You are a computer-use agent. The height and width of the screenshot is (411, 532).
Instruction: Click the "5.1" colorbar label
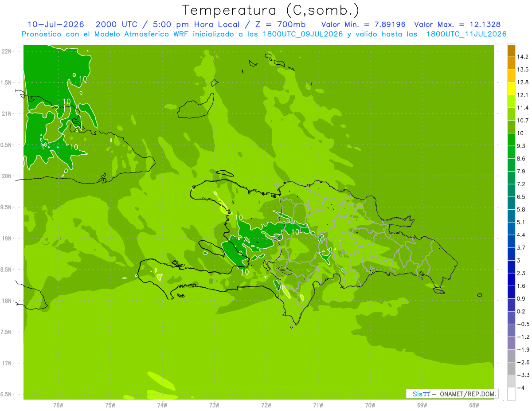click(521, 222)
